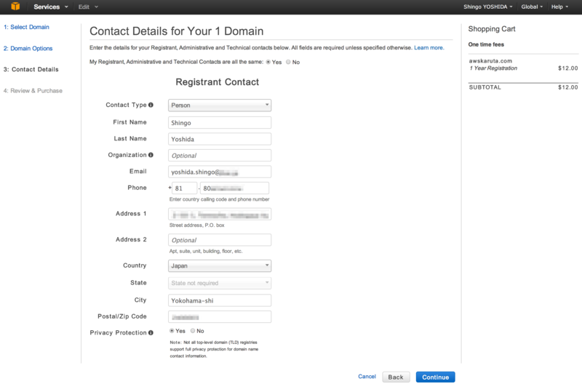Image resolution: width=582 pixels, height=392 pixels.
Task: Open the Shingo YOSHIDA account menu
Action: [487, 7]
